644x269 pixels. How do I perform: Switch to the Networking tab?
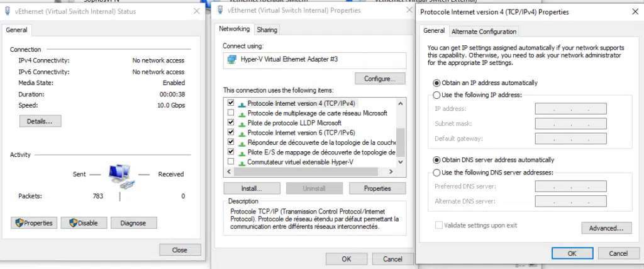coord(234,29)
